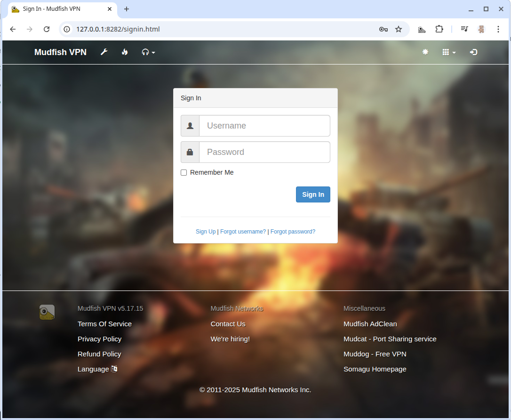Expand the grid apps dropdown

449,52
